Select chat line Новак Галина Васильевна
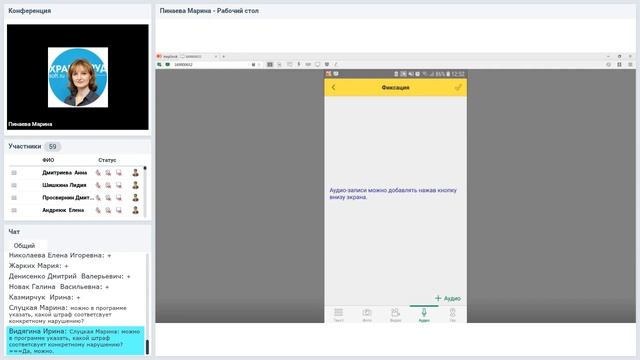640x360 pixels. (x=59, y=287)
